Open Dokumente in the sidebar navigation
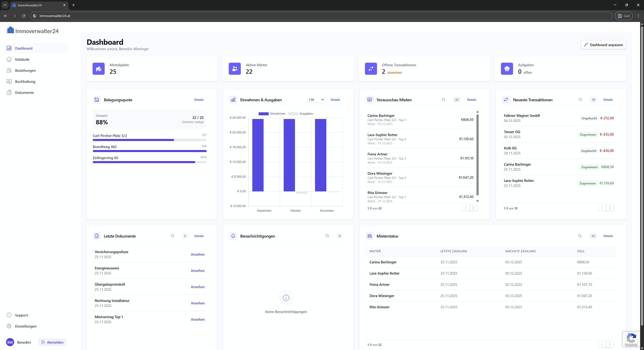The width and height of the screenshot is (644, 350). (x=24, y=92)
